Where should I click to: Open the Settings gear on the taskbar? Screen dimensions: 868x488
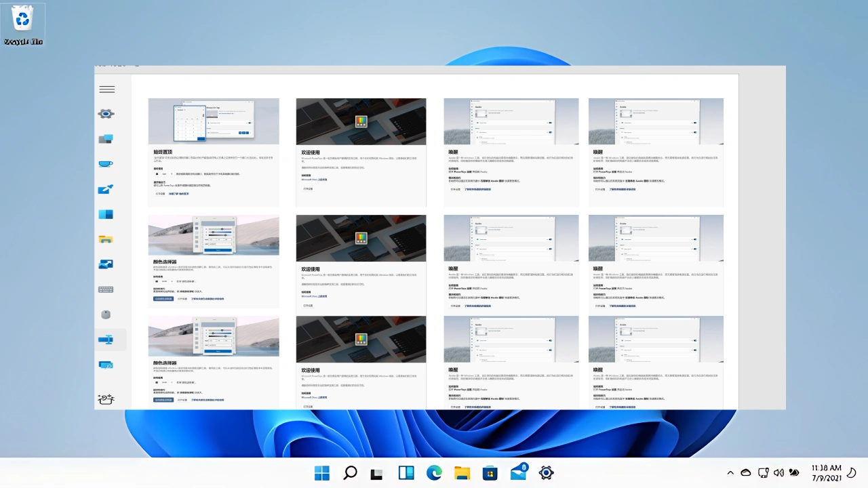546,472
